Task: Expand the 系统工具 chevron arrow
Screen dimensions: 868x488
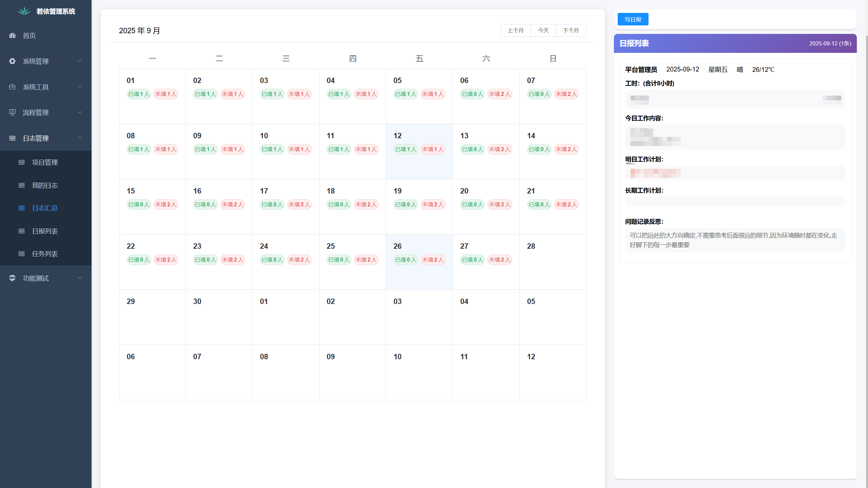Action: pyautogui.click(x=80, y=87)
